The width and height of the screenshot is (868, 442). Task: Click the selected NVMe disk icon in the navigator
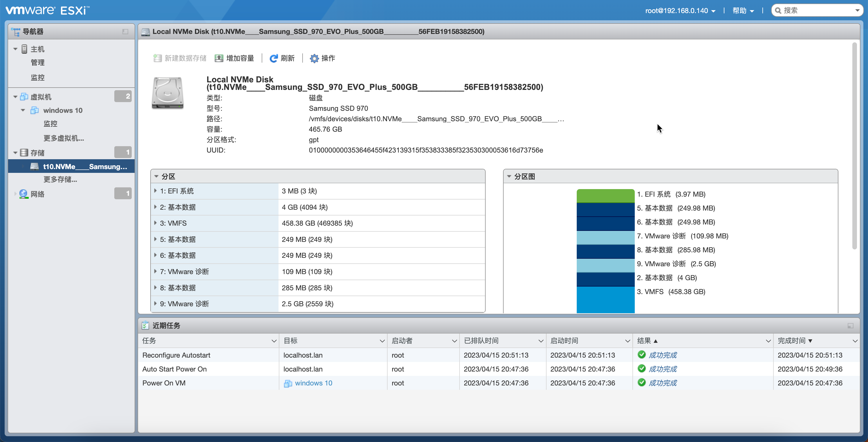point(34,166)
